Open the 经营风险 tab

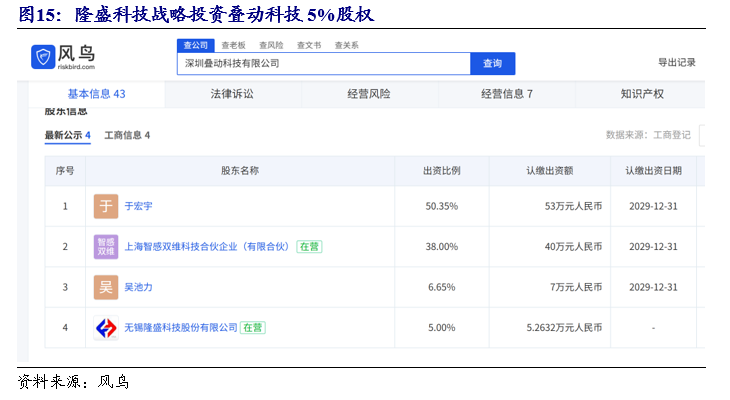369,94
